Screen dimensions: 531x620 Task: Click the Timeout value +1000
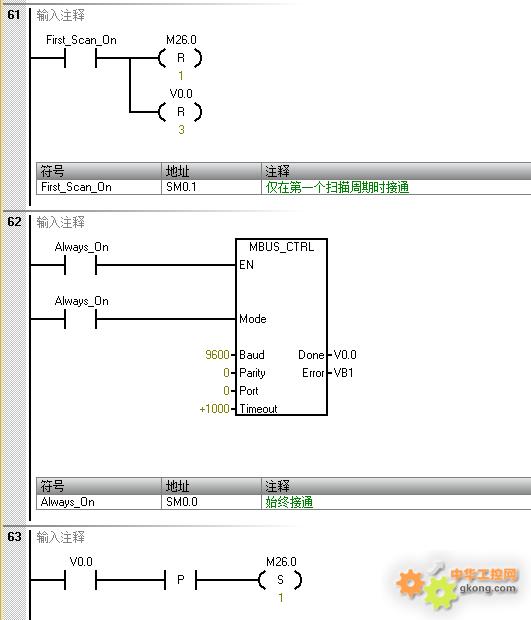point(215,408)
